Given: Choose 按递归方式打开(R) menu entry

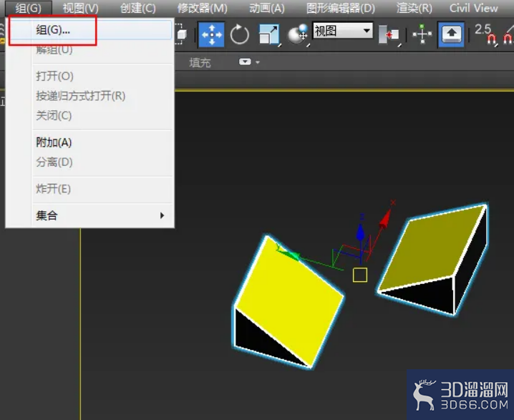Looking at the screenshot, I should (90, 96).
